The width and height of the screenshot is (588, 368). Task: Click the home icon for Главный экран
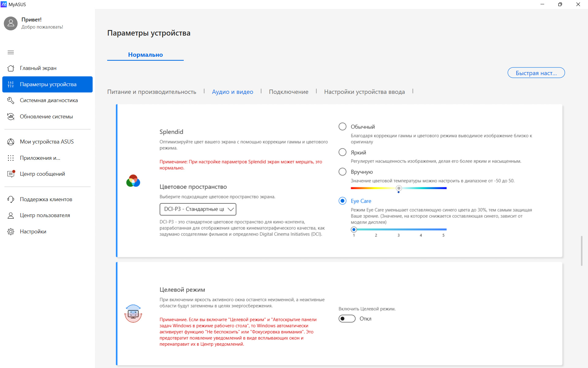(x=11, y=68)
